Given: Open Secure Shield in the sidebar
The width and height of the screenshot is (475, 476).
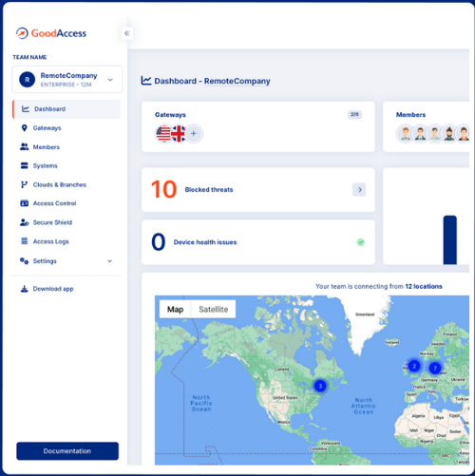Looking at the screenshot, I should [47, 222].
